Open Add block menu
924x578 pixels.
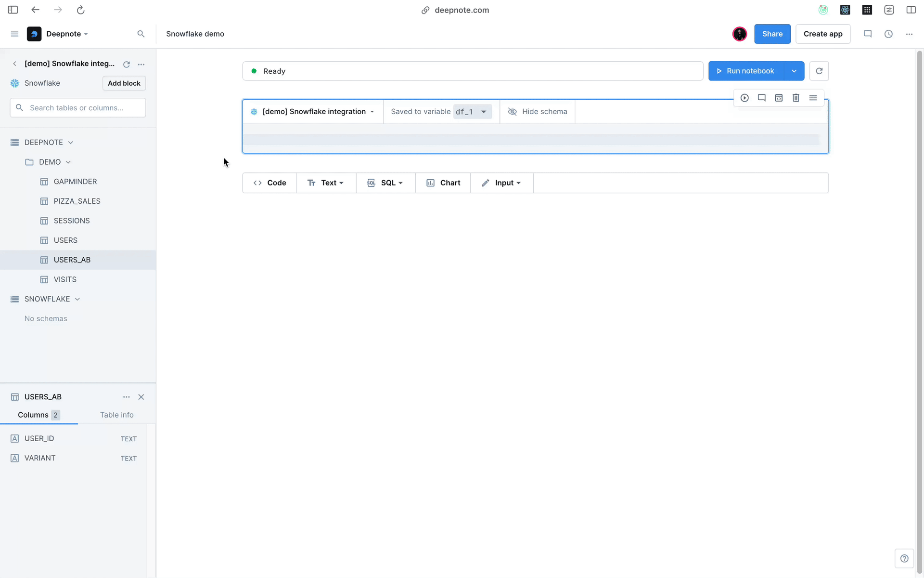click(124, 82)
